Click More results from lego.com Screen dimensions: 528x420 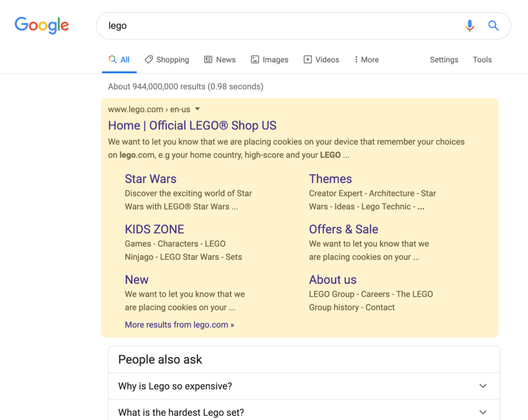point(179,325)
